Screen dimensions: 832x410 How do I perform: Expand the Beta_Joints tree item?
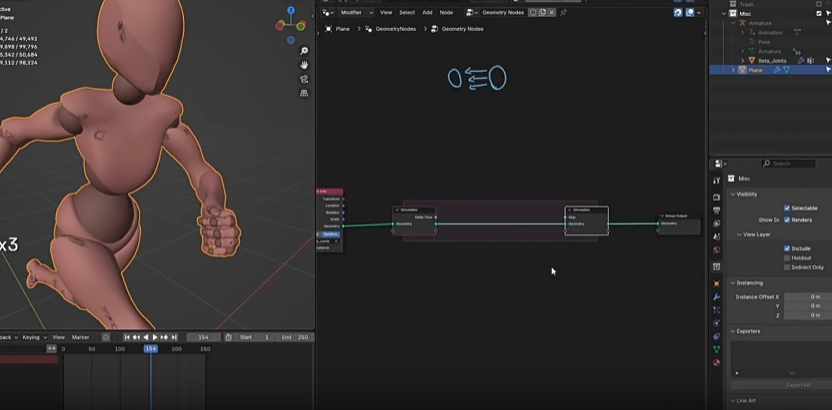(742, 60)
